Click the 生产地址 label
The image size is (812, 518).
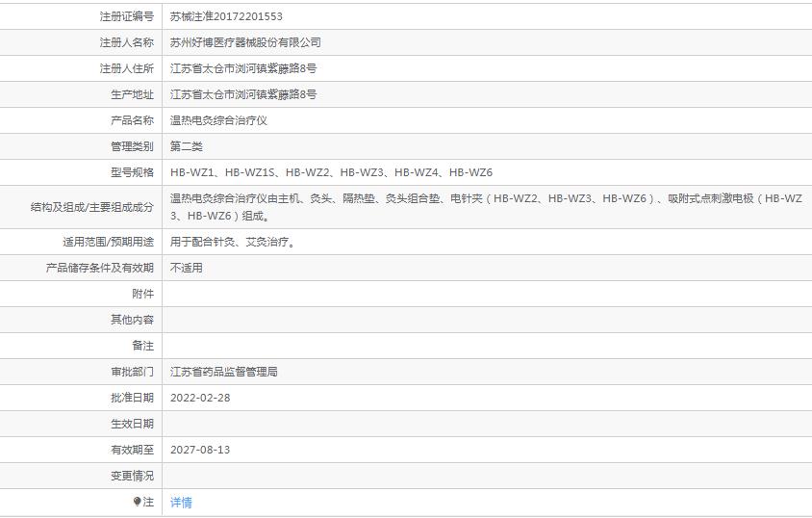[x=132, y=94]
